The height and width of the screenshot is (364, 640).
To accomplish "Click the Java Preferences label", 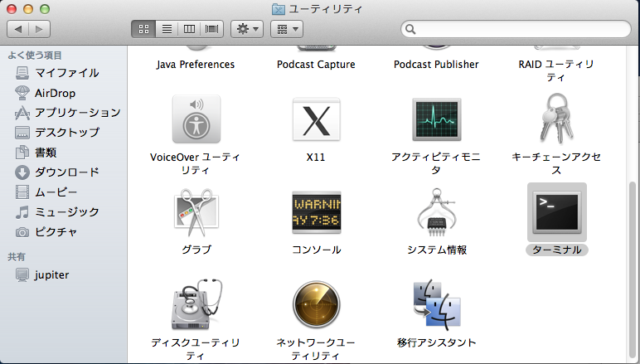I will 196,65.
